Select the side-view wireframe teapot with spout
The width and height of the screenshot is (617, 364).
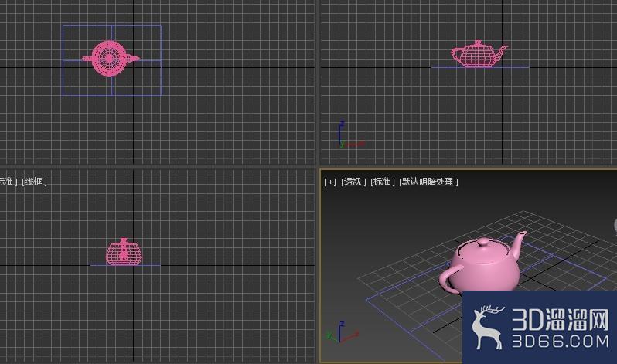479,54
